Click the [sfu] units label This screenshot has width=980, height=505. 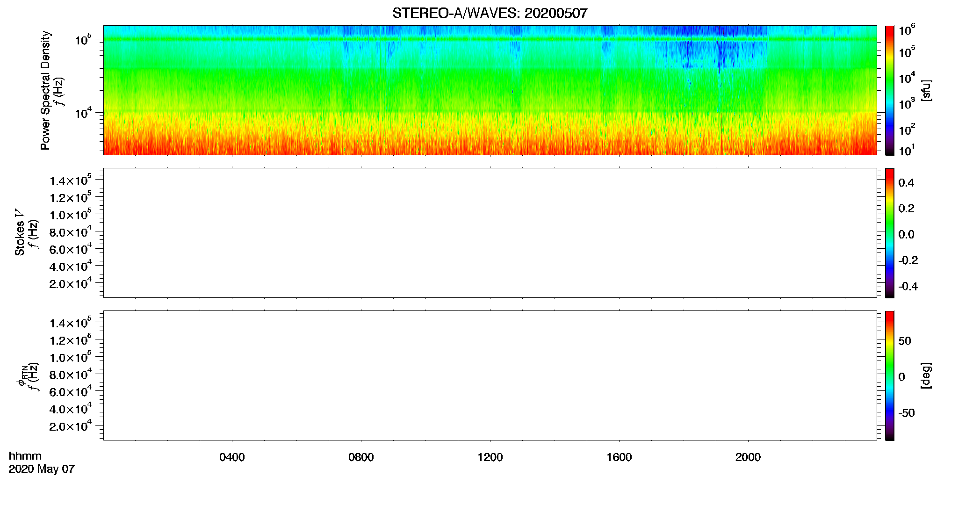click(x=926, y=90)
